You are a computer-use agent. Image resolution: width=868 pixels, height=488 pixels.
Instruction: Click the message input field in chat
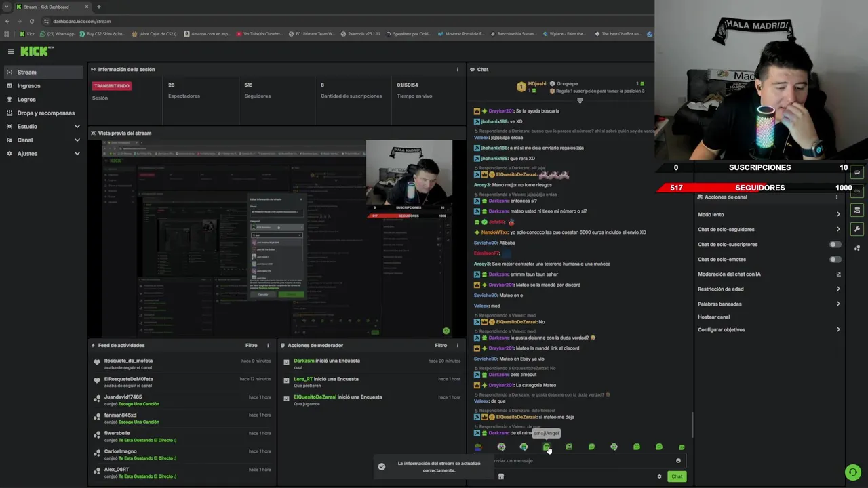click(x=580, y=461)
